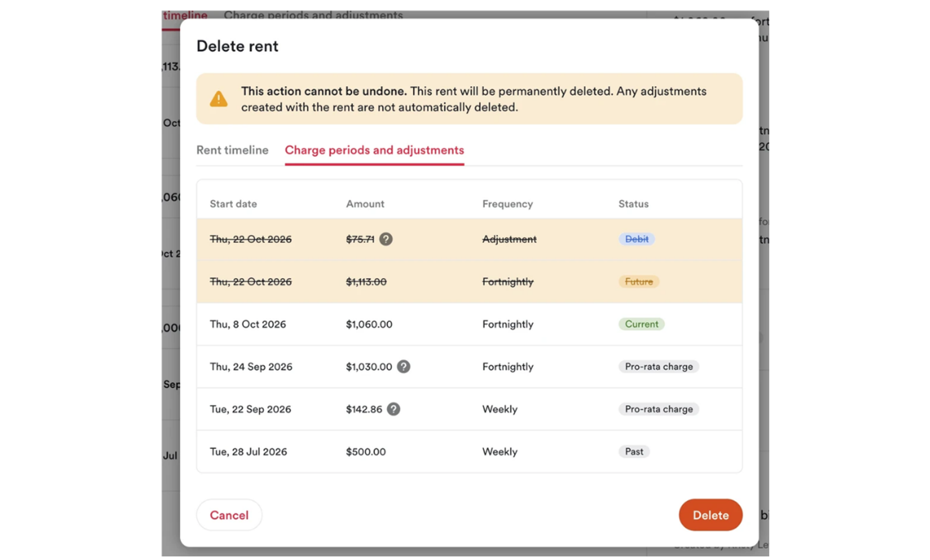Click Pro-rata charge badge in 24 Sep row
This screenshot has height=560, width=930.
click(x=659, y=366)
